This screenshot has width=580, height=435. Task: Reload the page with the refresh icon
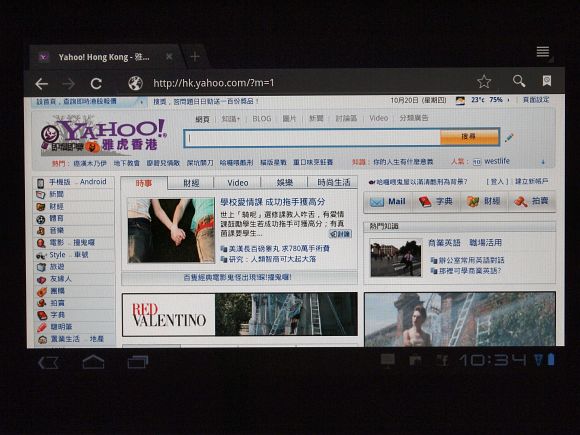point(96,84)
